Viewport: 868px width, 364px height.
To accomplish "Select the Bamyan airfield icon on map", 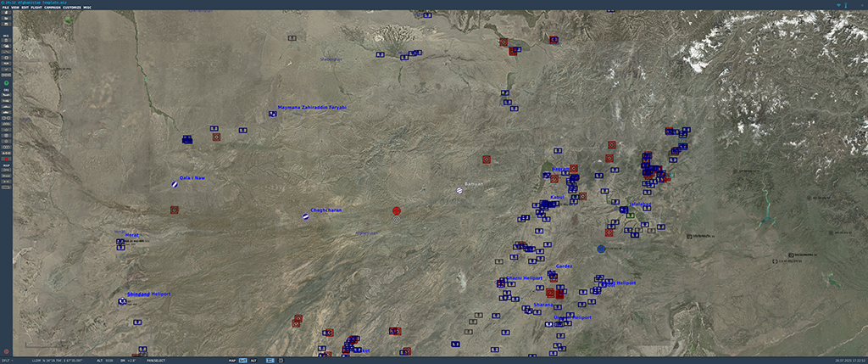I will pyautogui.click(x=460, y=190).
